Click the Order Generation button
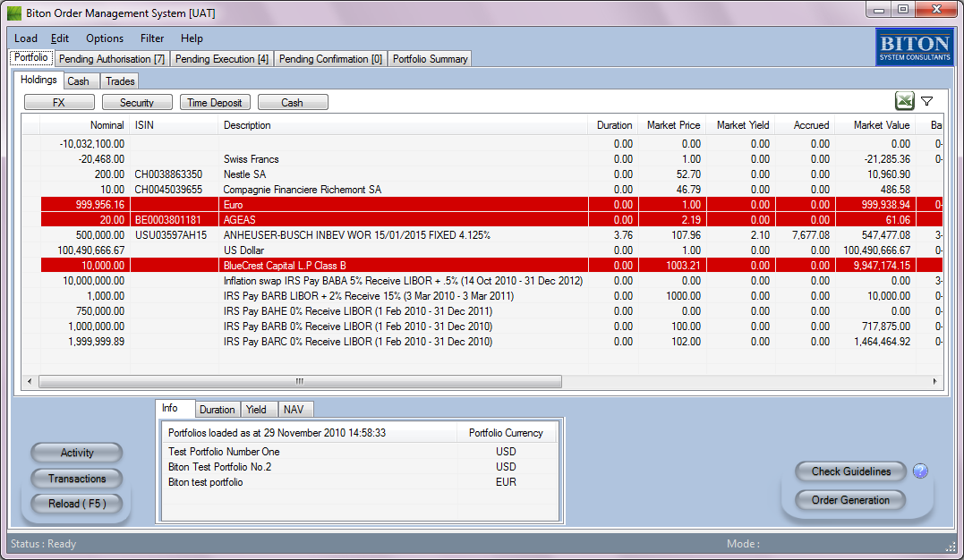This screenshot has width=964, height=560. [x=851, y=500]
